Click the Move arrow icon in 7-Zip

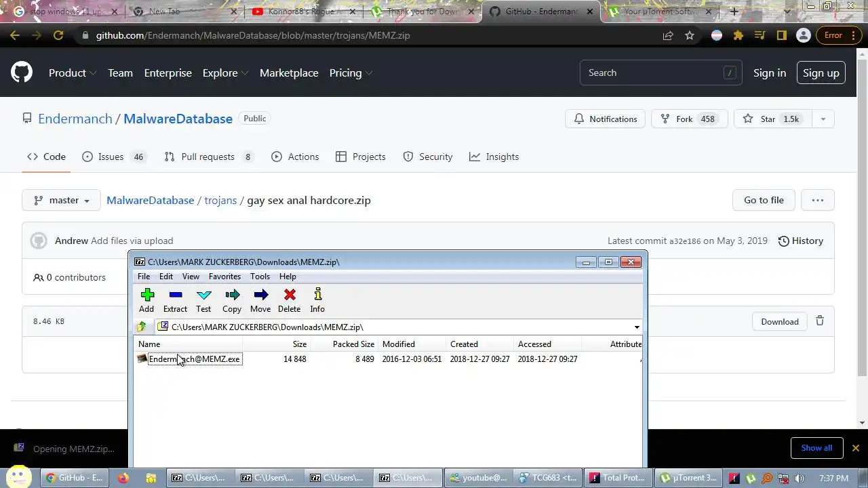point(260,295)
